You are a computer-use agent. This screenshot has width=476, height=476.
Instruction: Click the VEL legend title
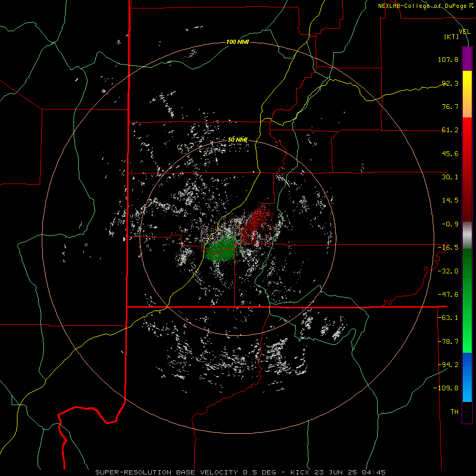click(465, 32)
